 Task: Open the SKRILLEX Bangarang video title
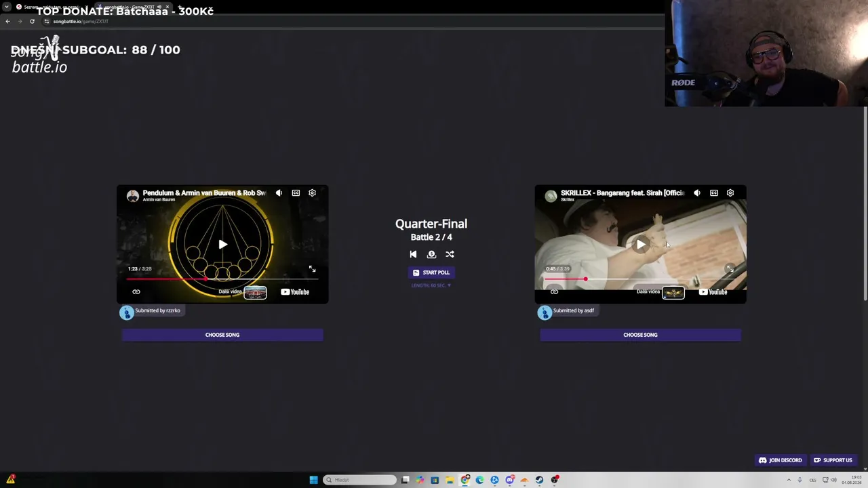point(623,192)
